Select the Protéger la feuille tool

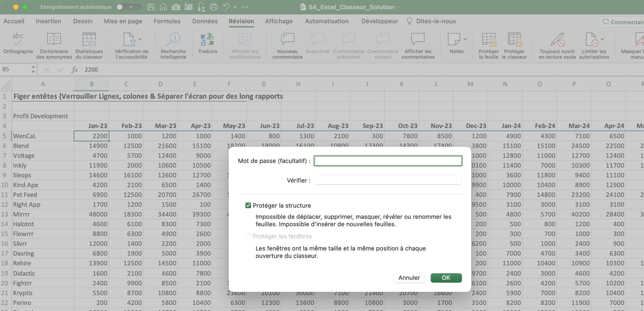coord(488,44)
